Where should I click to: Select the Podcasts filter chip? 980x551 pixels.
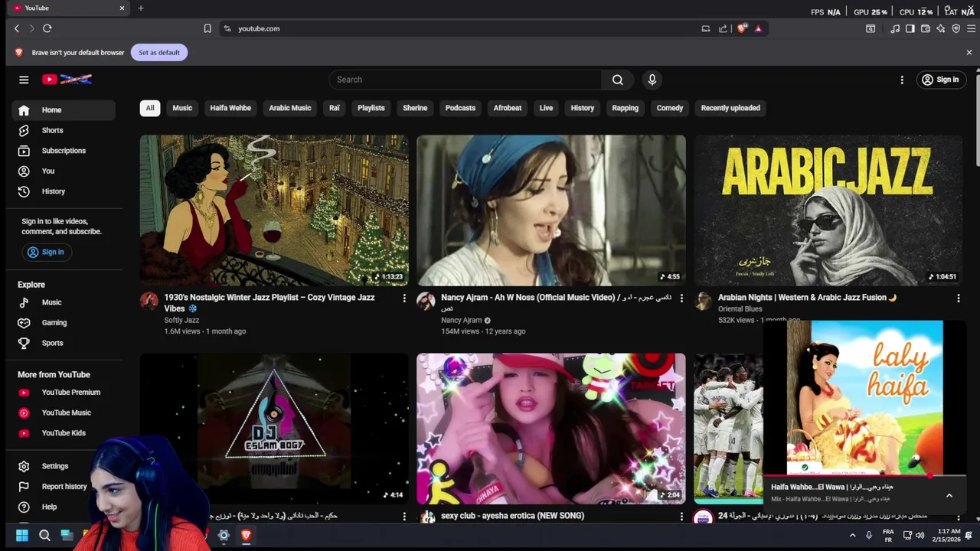460,108
